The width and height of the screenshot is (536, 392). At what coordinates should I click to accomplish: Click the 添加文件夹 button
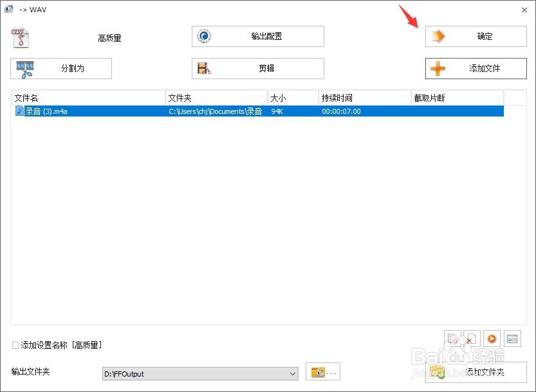click(x=476, y=372)
